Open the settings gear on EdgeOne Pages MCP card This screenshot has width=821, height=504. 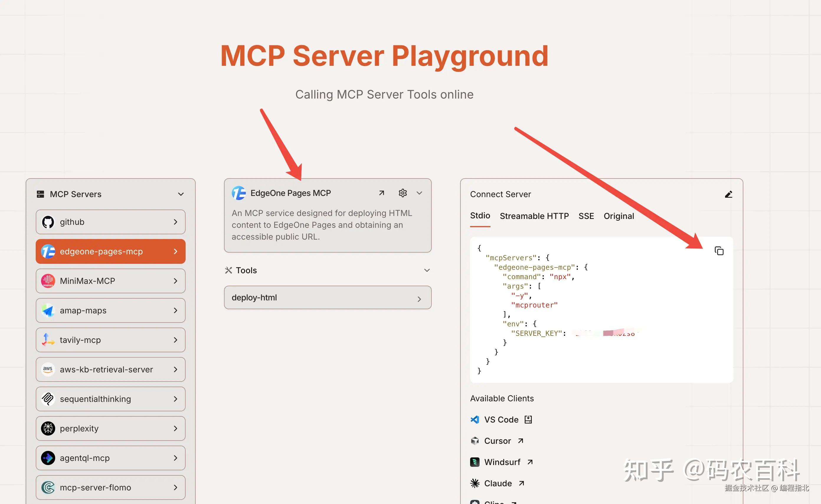click(x=403, y=193)
